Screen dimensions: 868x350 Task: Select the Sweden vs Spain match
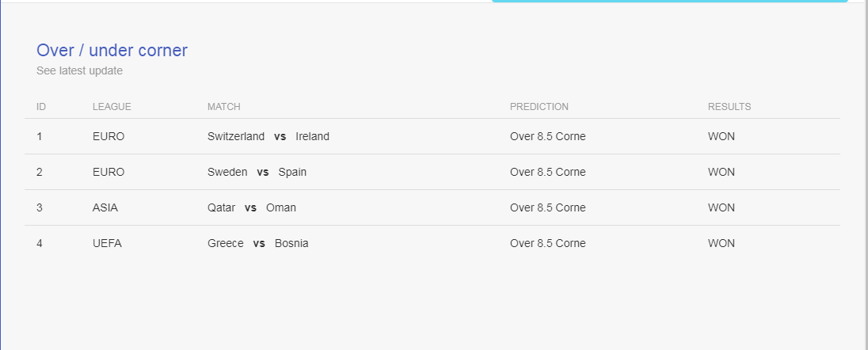pos(257,173)
